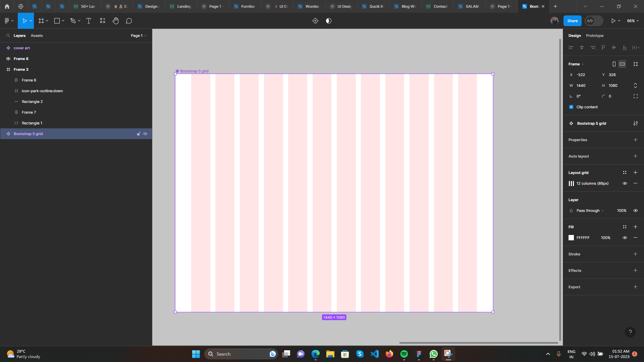Open the help question mark button
The image size is (644, 362).
630,332
